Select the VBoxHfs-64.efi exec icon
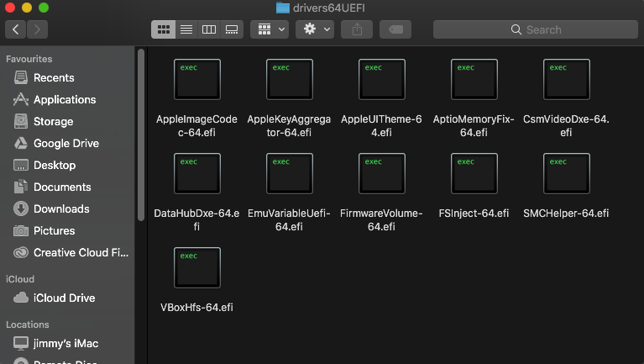Image resolution: width=644 pixels, height=364 pixels. (x=197, y=268)
